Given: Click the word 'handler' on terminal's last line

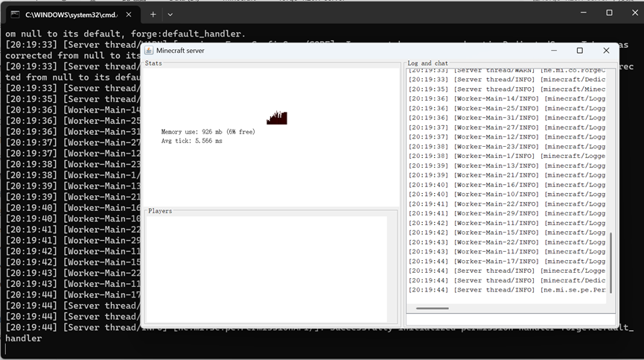Looking at the screenshot, I should tap(23, 338).
